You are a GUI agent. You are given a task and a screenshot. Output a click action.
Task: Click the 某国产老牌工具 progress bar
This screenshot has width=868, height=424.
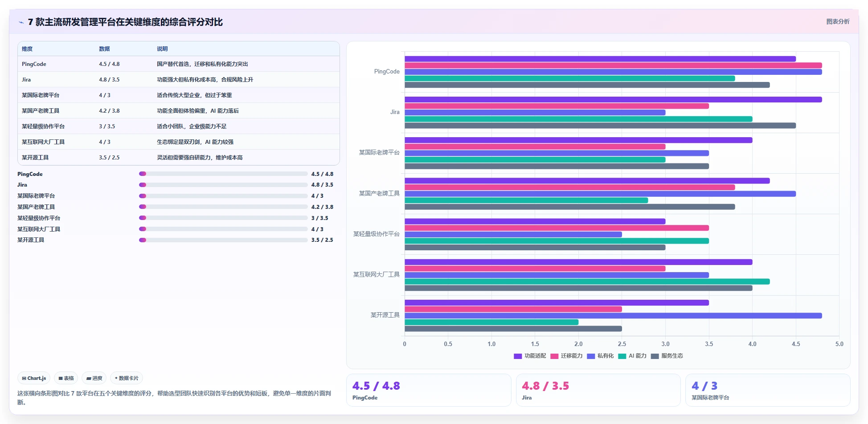pyautogui.click(x=223, y=207)
